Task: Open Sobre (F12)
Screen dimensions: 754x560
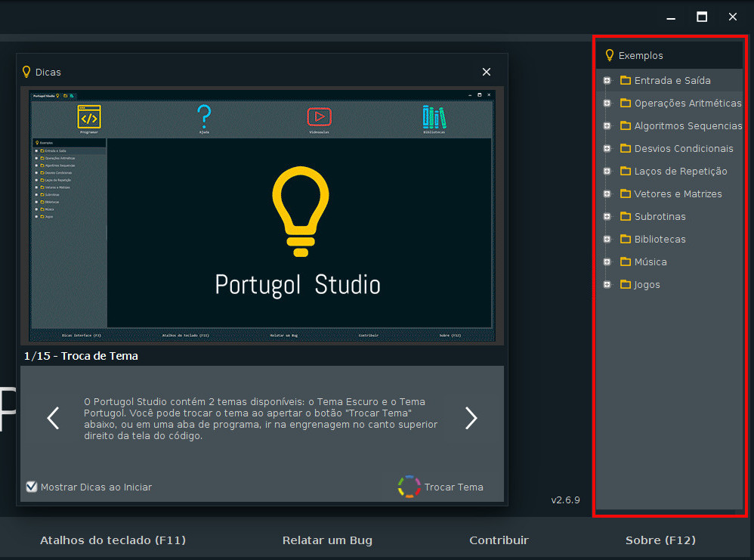Action: click(x=660, y=540)
